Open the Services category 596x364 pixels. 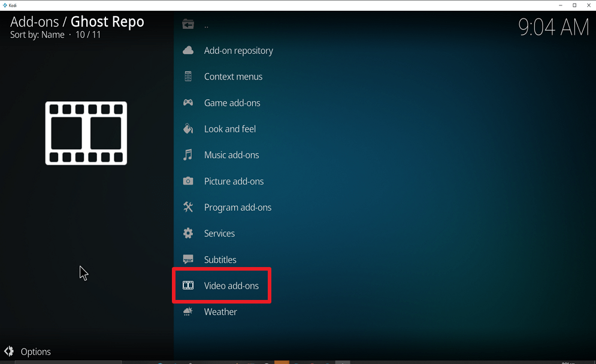[x=219, y=233]
